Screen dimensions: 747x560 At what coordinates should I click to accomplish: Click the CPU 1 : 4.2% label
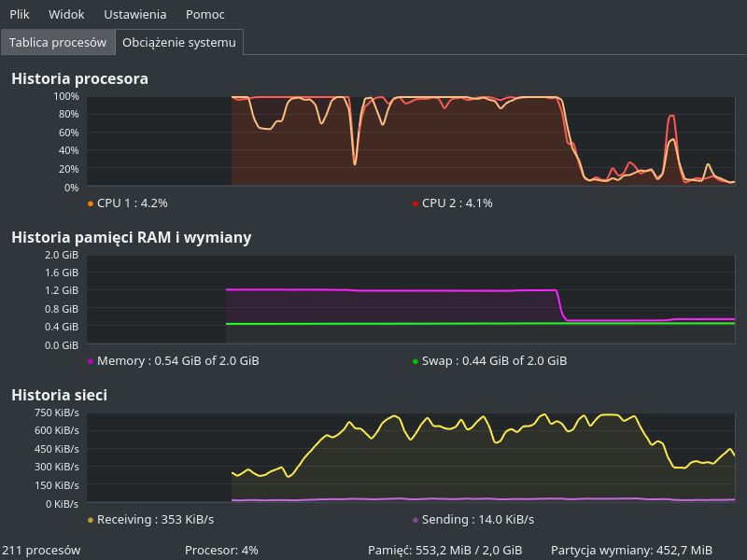133,203
